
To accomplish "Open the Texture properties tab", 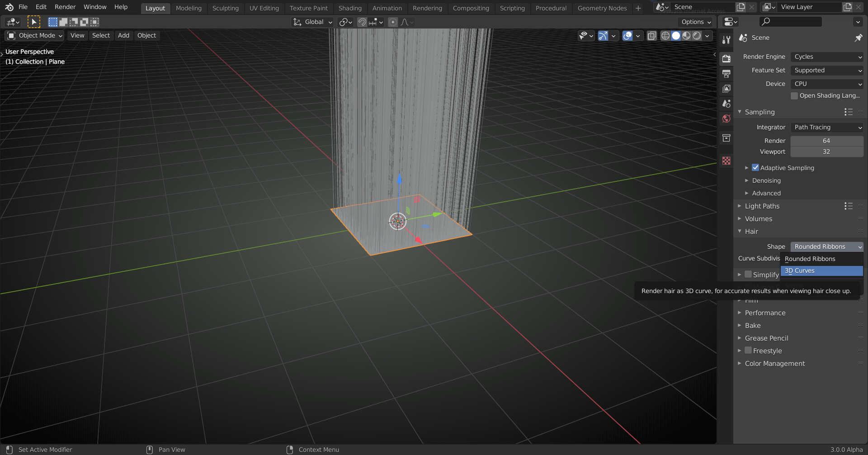I will coord(726,161).
